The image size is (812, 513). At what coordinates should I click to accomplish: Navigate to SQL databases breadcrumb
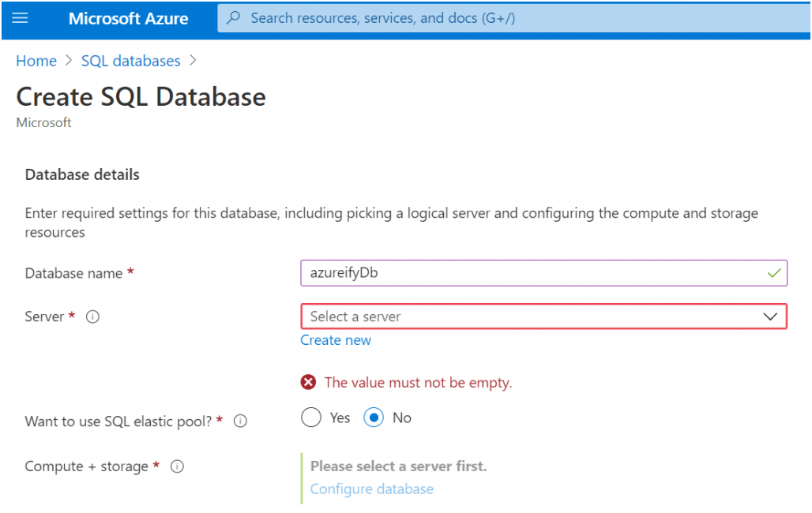click(130, 61)
